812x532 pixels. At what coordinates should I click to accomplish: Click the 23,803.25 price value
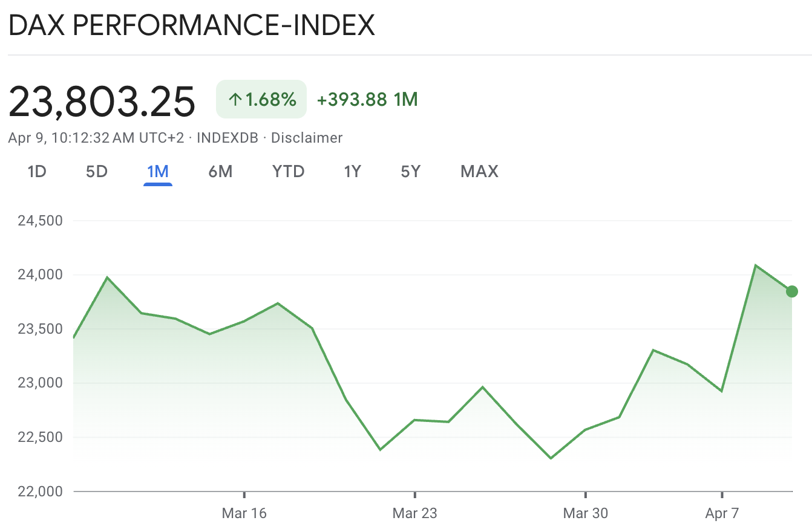(102, 100)
